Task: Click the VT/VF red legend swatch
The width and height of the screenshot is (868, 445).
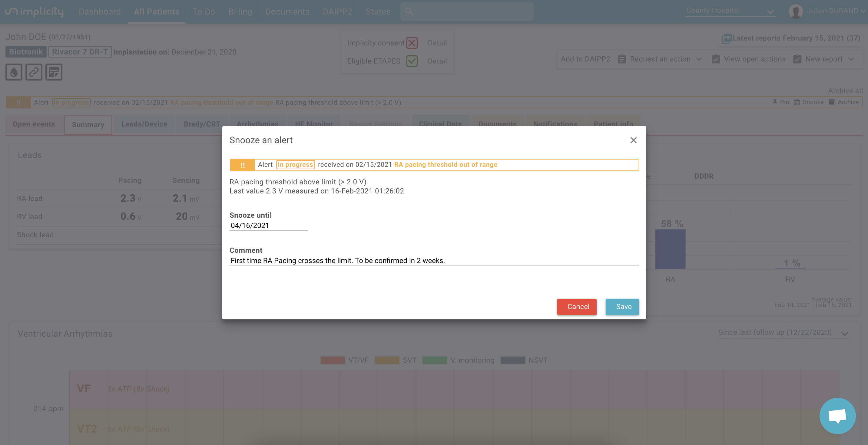Action: click(333, 361)
